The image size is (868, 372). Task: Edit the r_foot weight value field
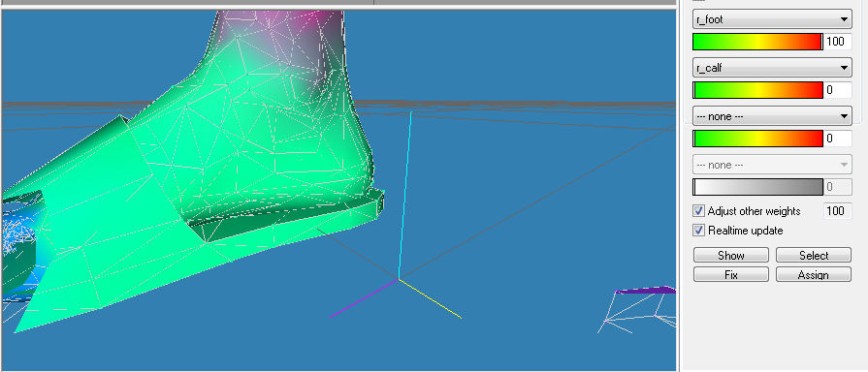[x=838, y=42]
